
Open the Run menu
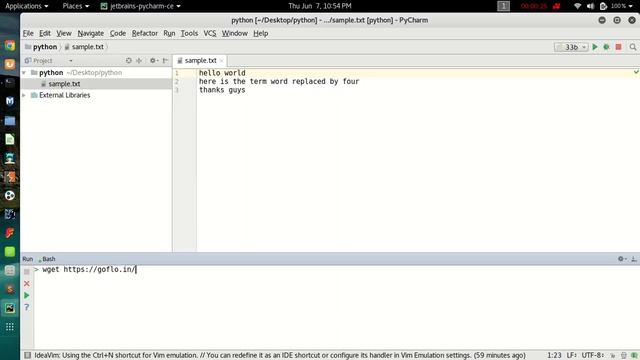(169, 33)
